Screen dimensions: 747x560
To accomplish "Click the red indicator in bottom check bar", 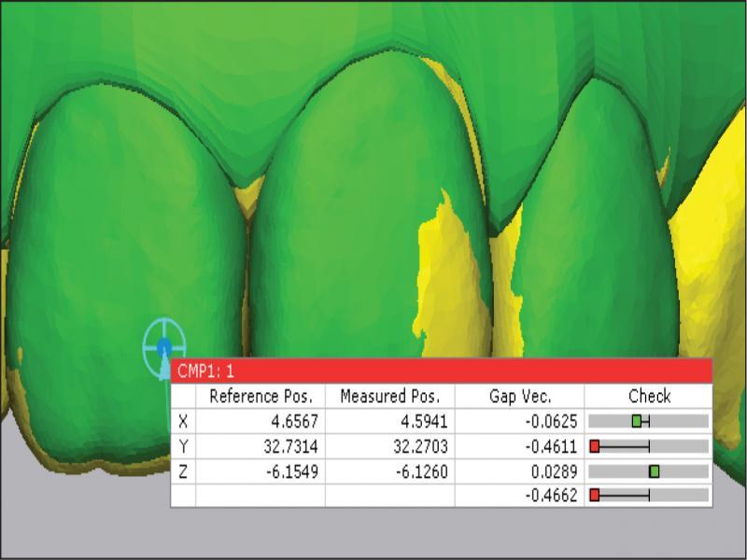I will 595,495.
